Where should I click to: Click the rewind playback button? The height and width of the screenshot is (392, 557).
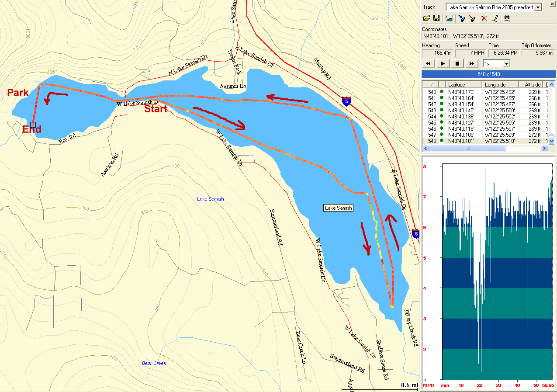429,64
